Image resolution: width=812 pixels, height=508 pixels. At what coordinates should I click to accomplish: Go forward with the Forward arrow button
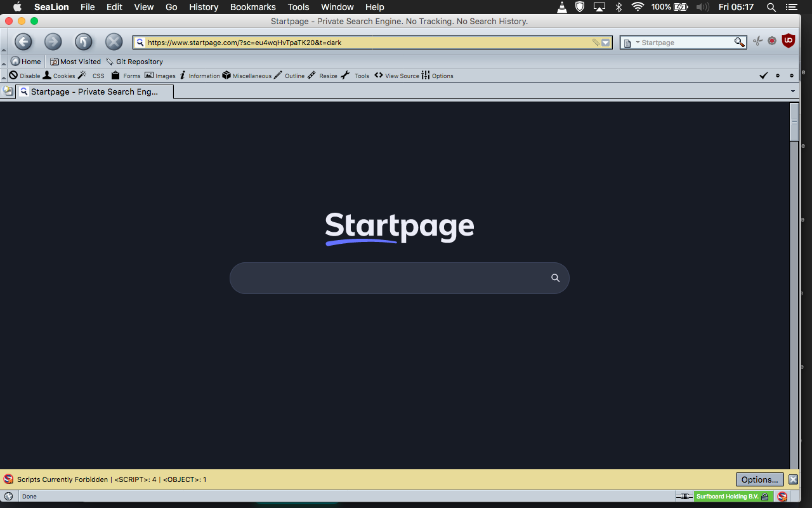click(x=53, y=43)
